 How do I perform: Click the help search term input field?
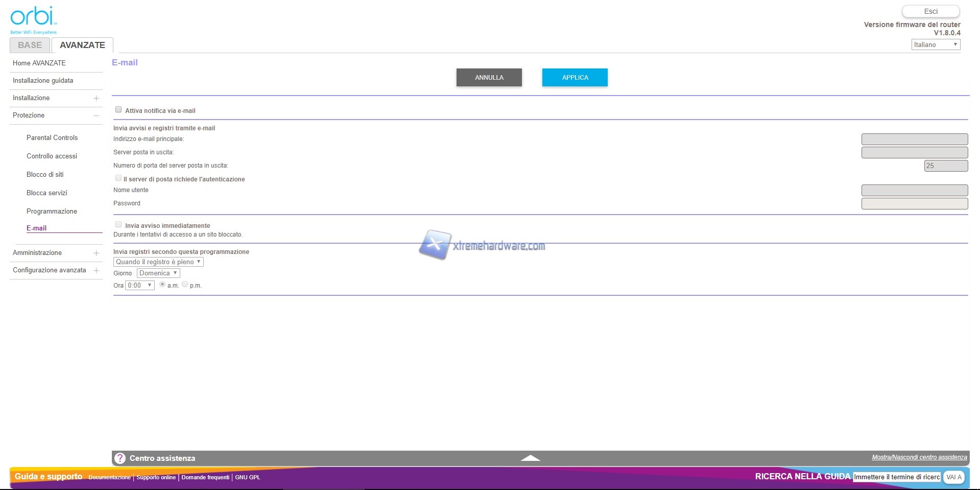(897, 477)
